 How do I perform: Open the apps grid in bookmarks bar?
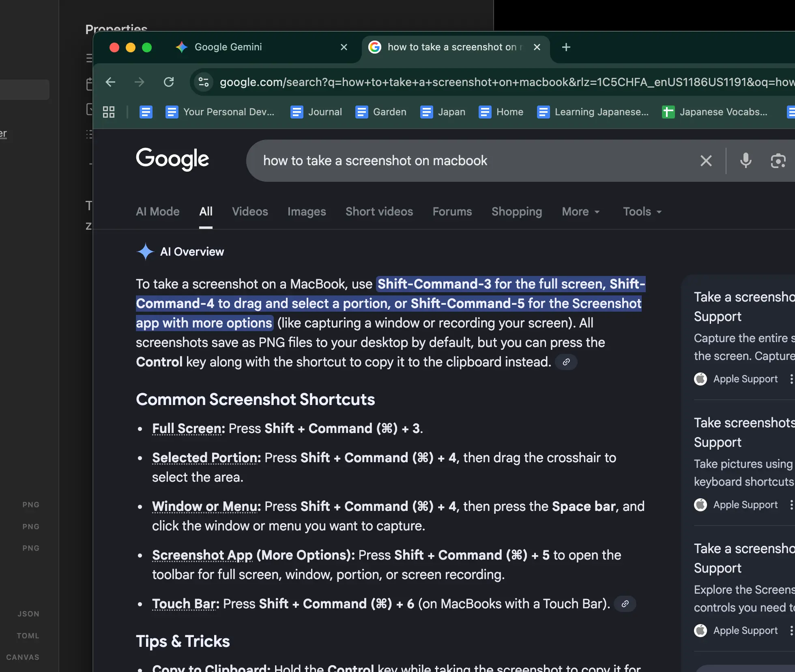109,112
